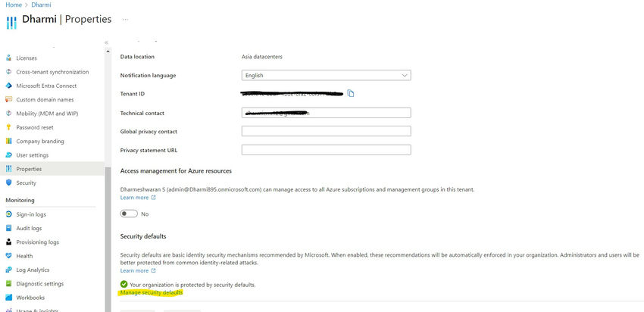
Task: Click Manage security defaults link
Action: coord(152,293)
